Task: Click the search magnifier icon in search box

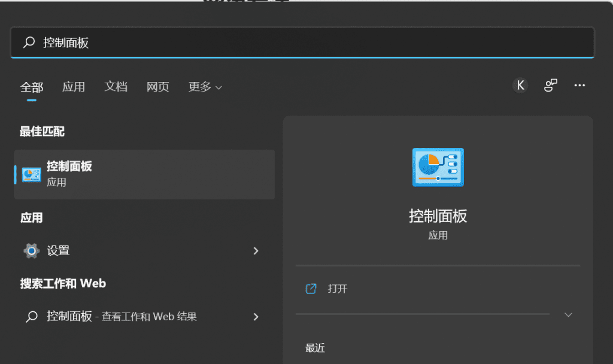Action: [x=29, y=43]
